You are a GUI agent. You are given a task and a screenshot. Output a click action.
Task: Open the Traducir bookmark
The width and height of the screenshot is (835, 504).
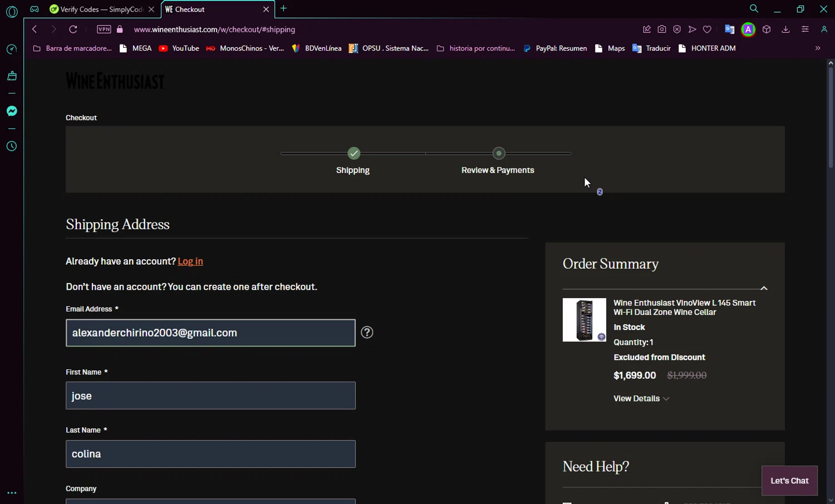(x=651, y=48)
